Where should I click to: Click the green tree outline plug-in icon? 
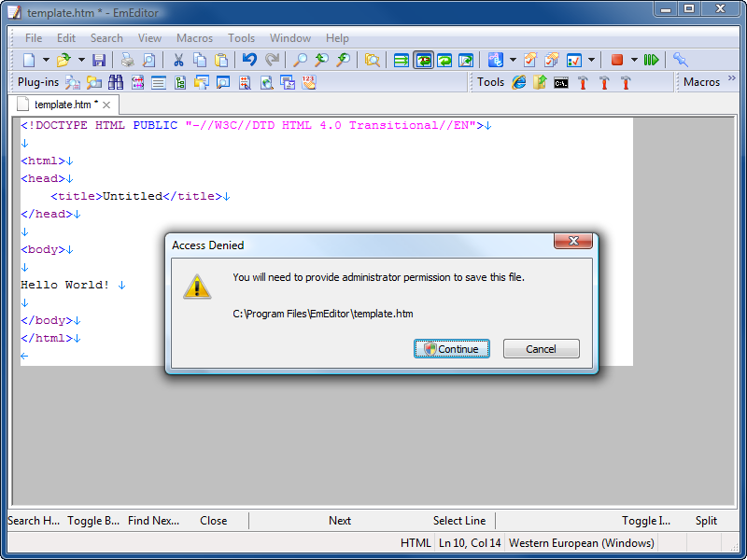click(180, 82)
